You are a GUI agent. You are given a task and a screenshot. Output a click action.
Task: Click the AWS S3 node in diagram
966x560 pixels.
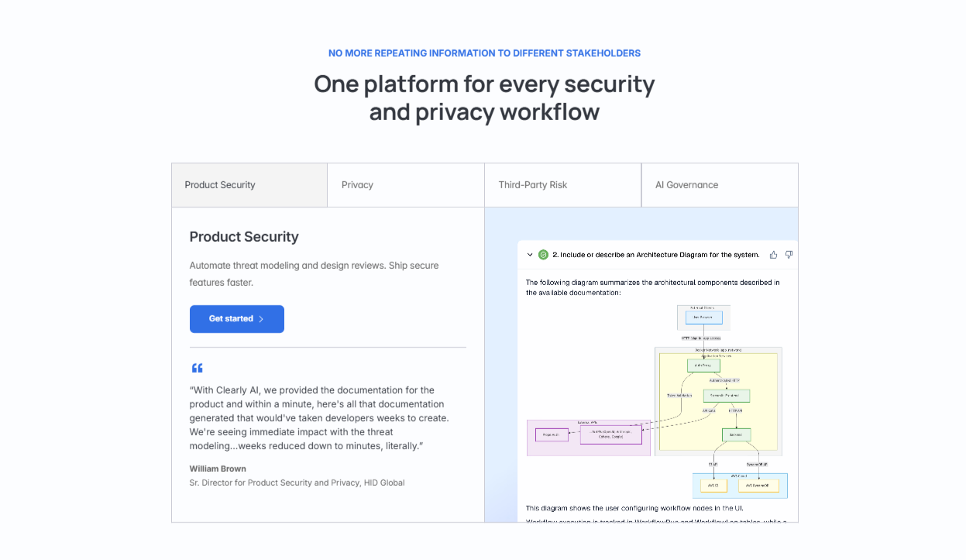[x=713, y=486]
